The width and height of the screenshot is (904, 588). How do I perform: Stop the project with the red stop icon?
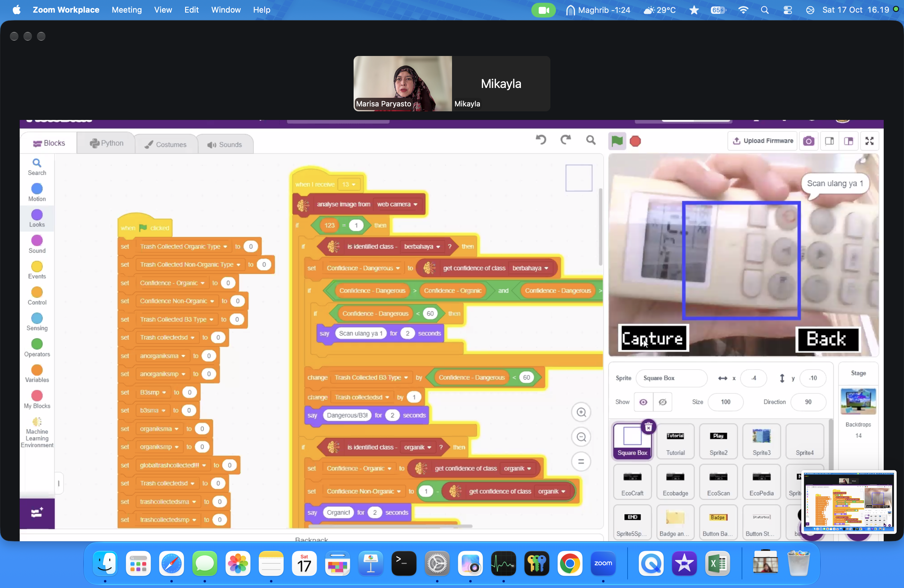pos(635,141)
